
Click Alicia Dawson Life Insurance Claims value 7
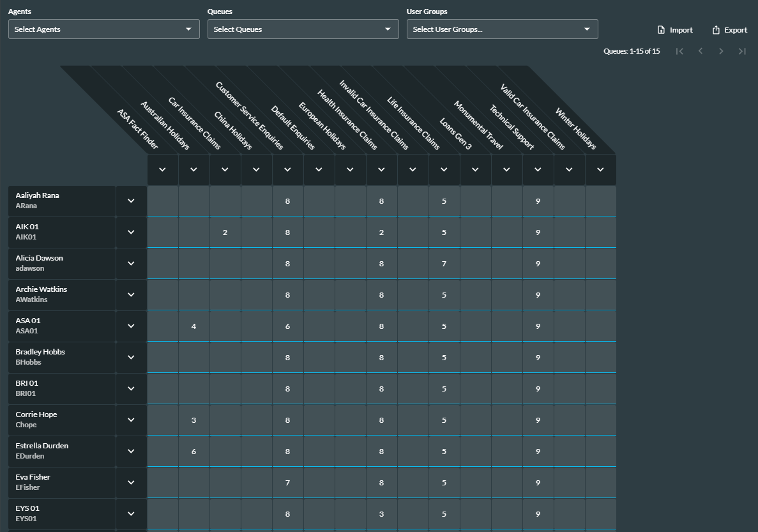click(444, 264)
